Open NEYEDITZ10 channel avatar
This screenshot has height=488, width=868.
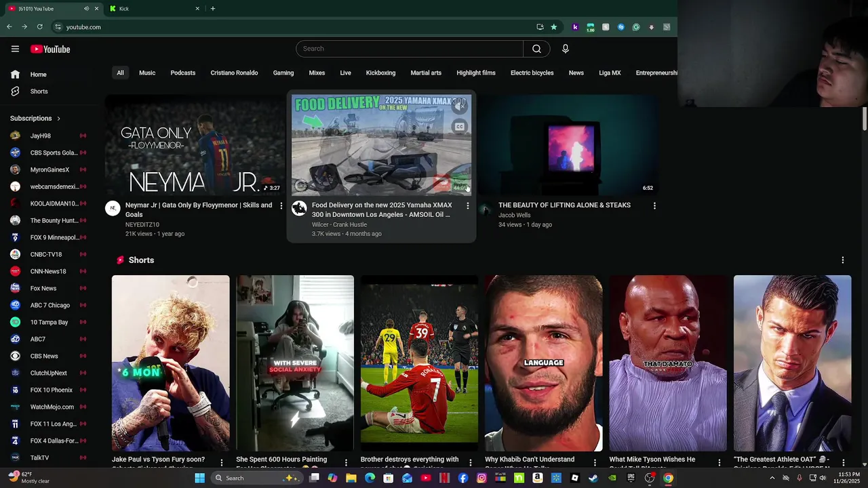click(x=113, y=209)
